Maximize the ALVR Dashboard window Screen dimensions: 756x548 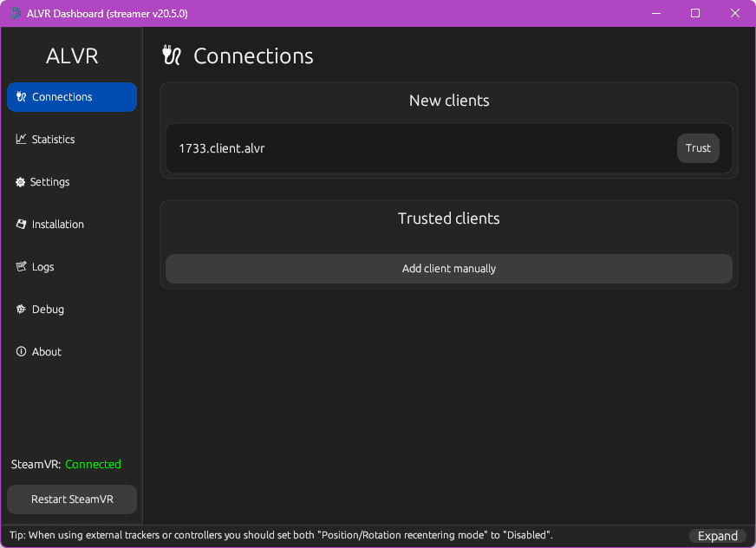coord(695,14)
